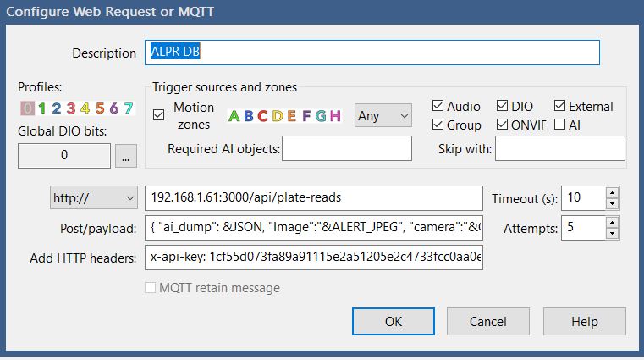Toggle motion zone H letter
This screenshot has height=360, width=644.
(x=336, y=116)
